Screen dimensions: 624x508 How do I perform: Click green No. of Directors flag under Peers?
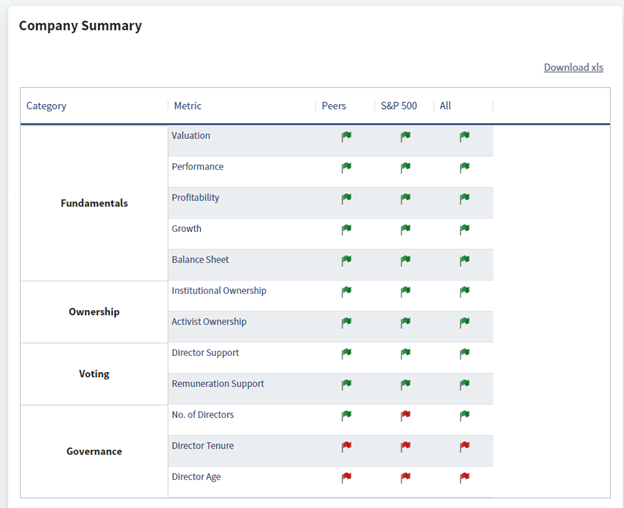pos(346,416)
